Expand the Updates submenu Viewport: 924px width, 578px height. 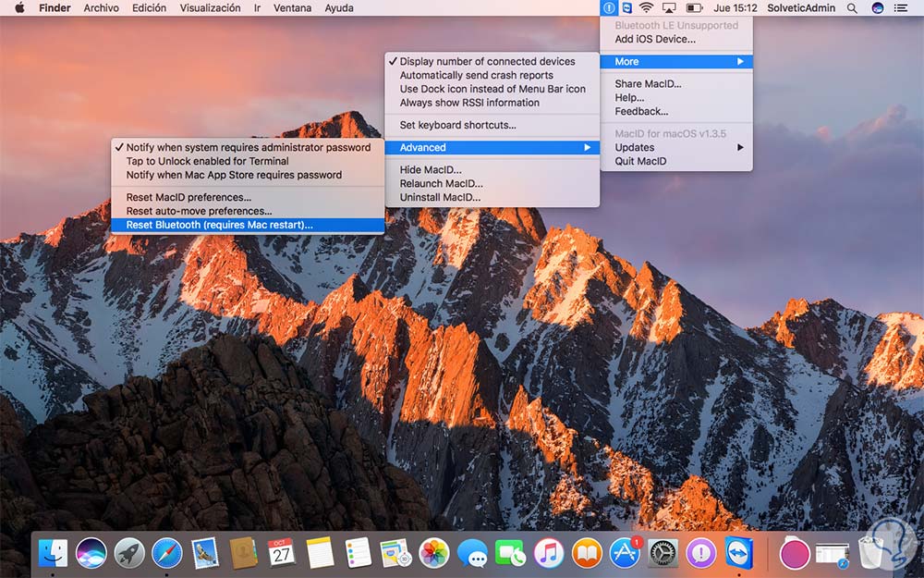coord(676,147)
